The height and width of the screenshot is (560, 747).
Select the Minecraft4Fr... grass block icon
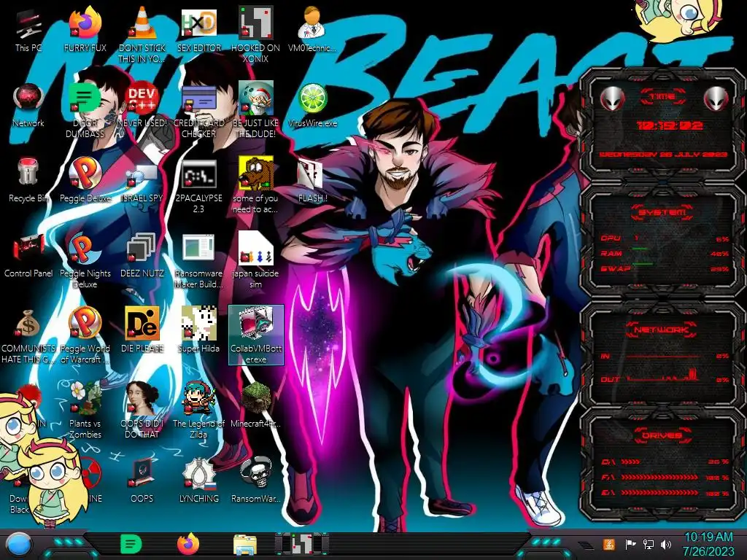[x=255, y=405]
